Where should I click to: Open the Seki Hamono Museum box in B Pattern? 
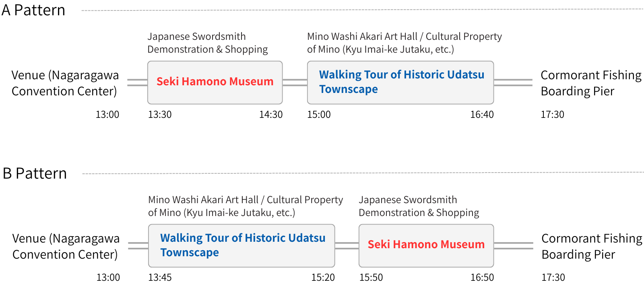426,245
